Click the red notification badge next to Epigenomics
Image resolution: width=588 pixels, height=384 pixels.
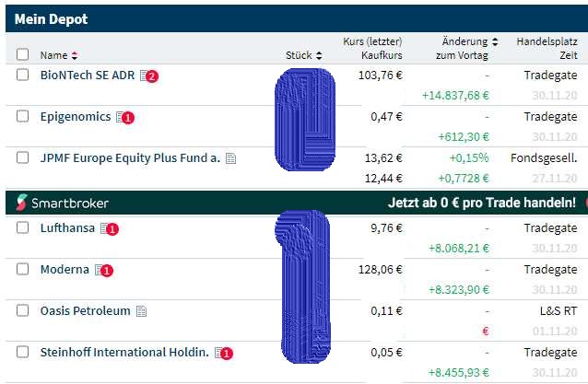(128, 118)
